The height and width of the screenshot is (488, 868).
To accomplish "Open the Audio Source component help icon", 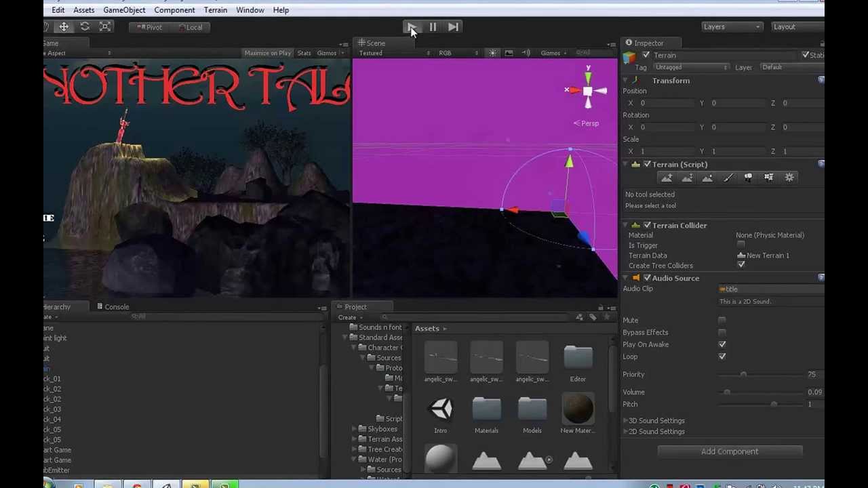I will pyautogui.click(x=821, y=278).
